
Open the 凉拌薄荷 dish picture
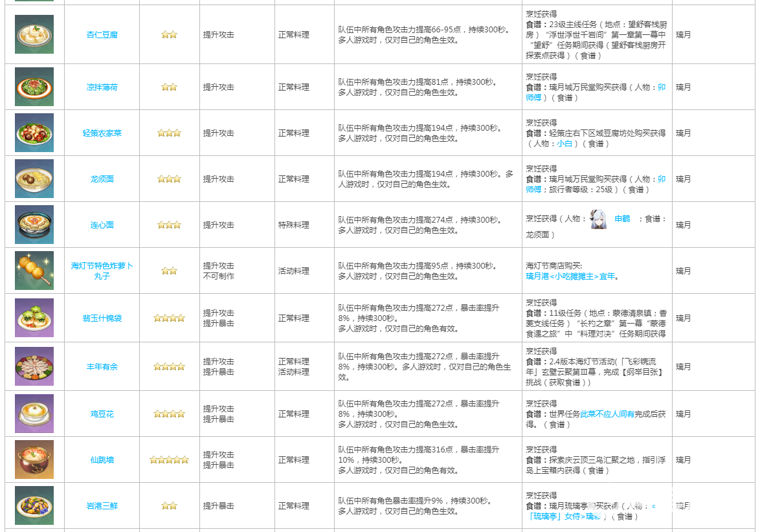tap(34, 87)
